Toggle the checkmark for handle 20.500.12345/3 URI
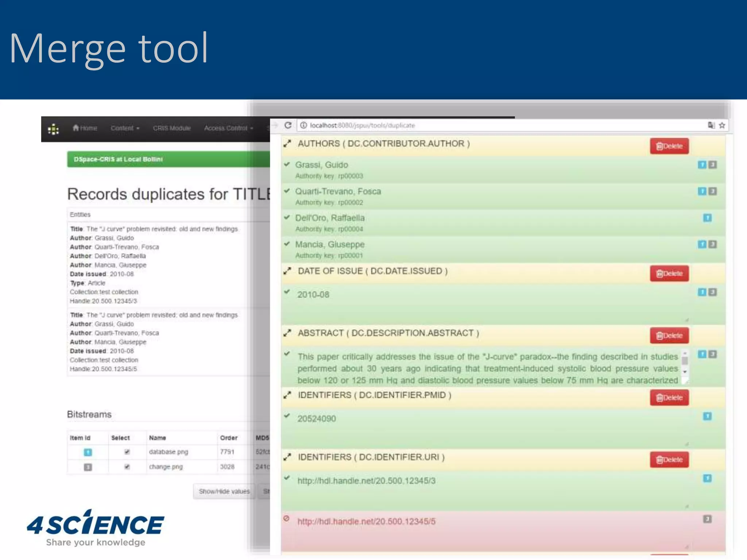This screenshot has height=560, width=747. [x=287, y=478]
